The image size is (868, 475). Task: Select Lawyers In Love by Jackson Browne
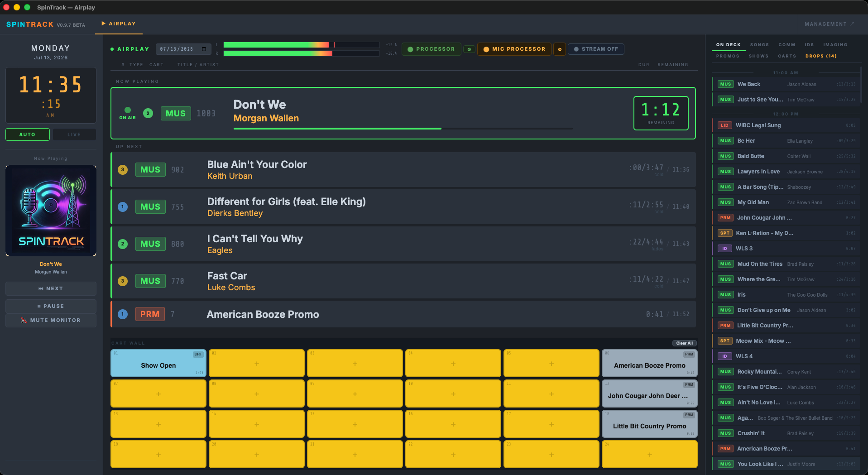coord(786,172)
